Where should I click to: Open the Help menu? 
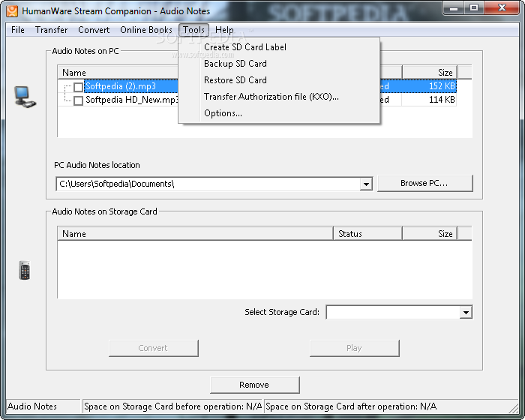(x=224, y=30)
